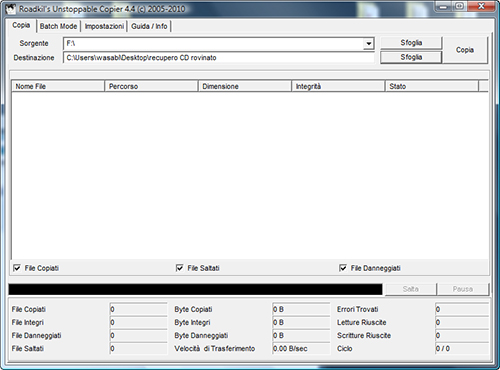The width and height of the screenshot is (500, 370).
Task: Start copying with the large Copia button
Action: point(465,50)
